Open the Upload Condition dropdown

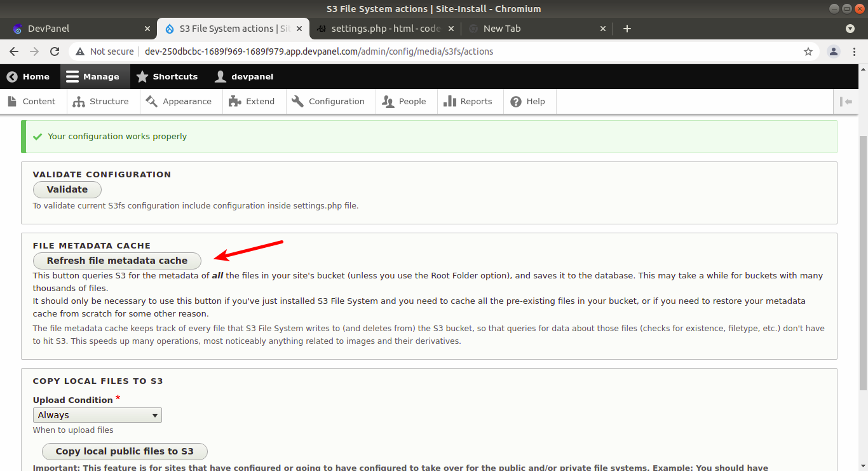[97, 414]
